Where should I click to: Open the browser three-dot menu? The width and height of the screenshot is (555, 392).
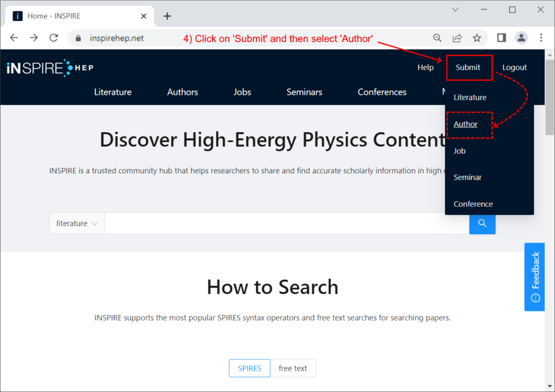(x=541, y=38)
